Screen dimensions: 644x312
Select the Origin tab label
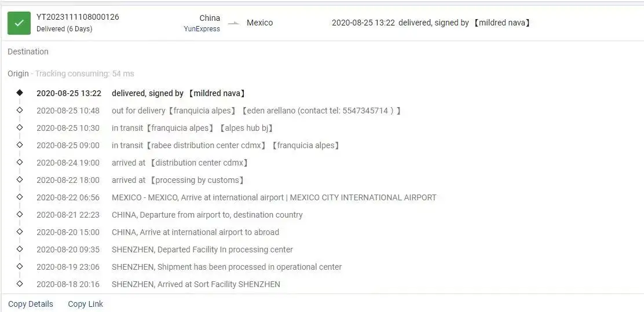coord(18,74)
